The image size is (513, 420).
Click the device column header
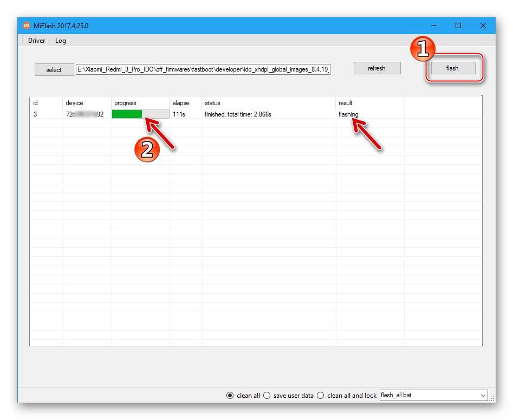[87, 103]
